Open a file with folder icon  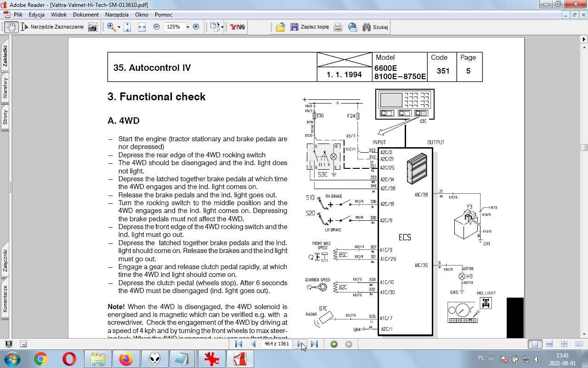pyautogui.click(x=281, y=27)
